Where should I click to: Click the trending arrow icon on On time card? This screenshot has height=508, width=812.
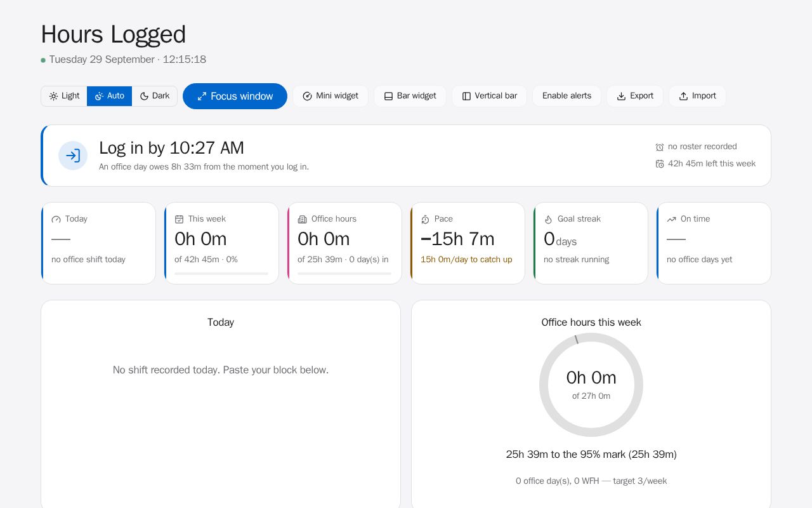pyautogui.click(x=672, y=219)
